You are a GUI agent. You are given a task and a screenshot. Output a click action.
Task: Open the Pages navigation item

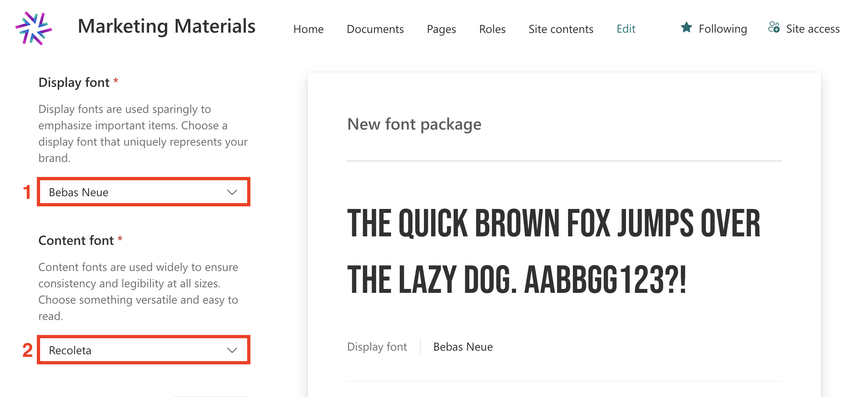click(441, 29)
